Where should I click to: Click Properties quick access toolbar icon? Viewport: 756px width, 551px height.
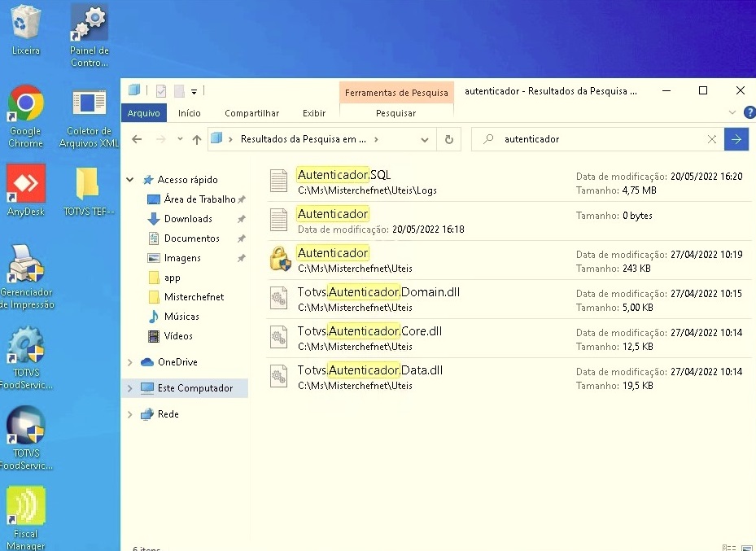click(x=161, y=90)
